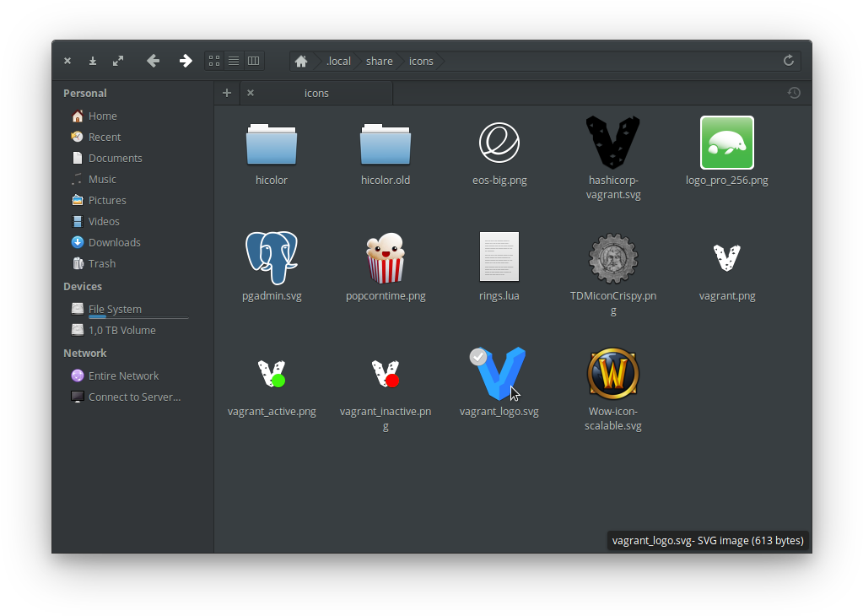Select the vagrant_logo.svg file thumbnail
Image resolution: width=863 pixels, height=616 pixels.
501,373
